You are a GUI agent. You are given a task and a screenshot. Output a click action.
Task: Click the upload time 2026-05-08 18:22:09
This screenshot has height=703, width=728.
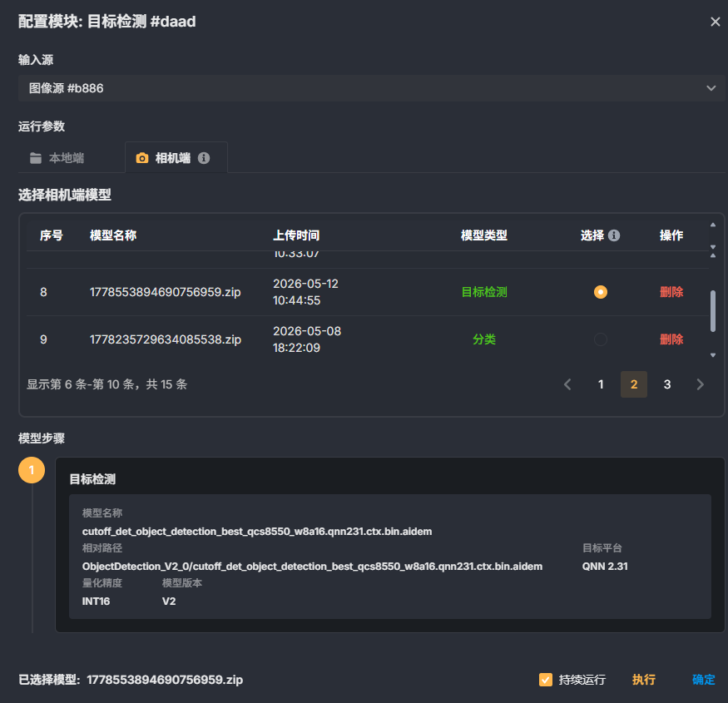pyautogui.click(x=307, y=339)
